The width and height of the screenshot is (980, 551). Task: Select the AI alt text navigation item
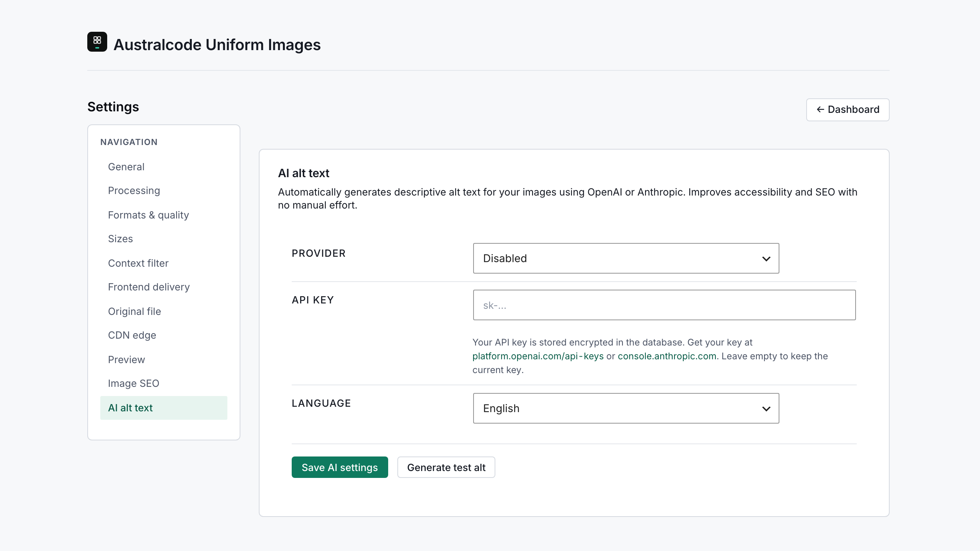[164, 408]
